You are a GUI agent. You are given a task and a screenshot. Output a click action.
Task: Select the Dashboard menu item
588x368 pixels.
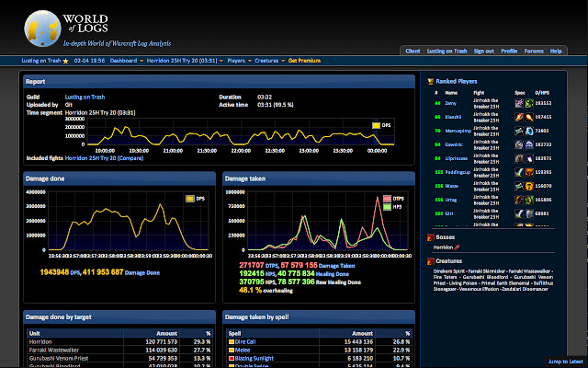click(123, 61)
